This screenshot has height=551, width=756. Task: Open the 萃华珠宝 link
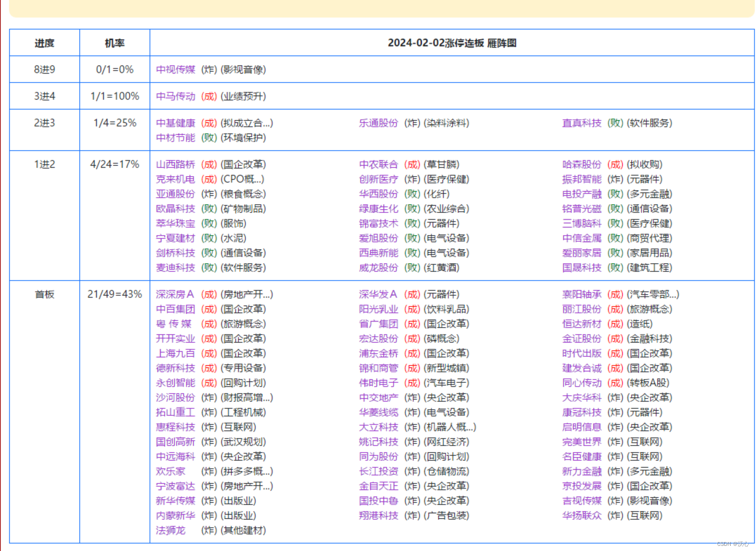pos(176,223)
